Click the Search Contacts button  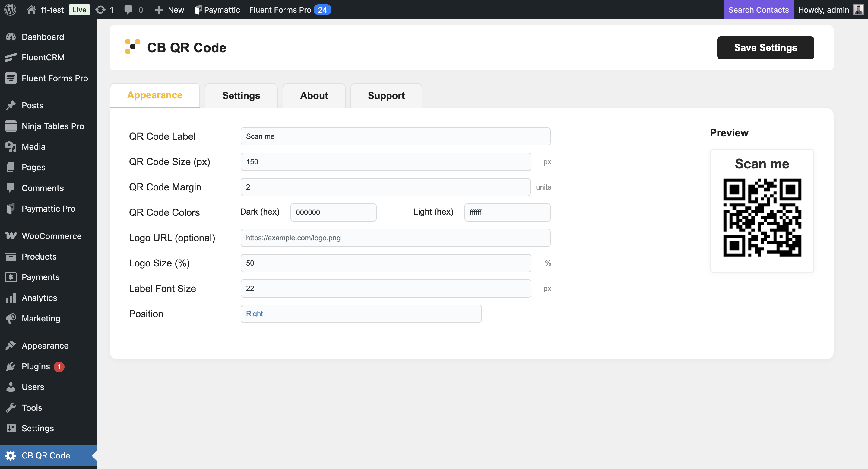(759, 10)
